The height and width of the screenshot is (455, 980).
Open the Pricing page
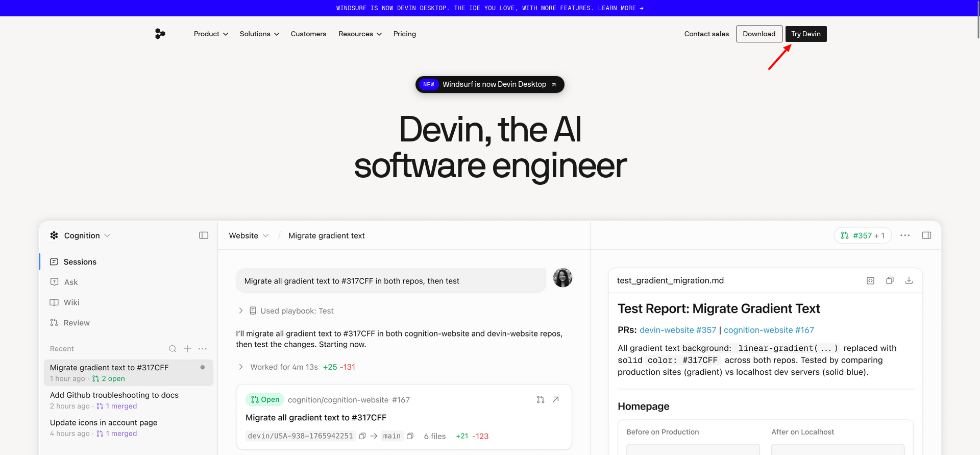[x=405, y=34]
